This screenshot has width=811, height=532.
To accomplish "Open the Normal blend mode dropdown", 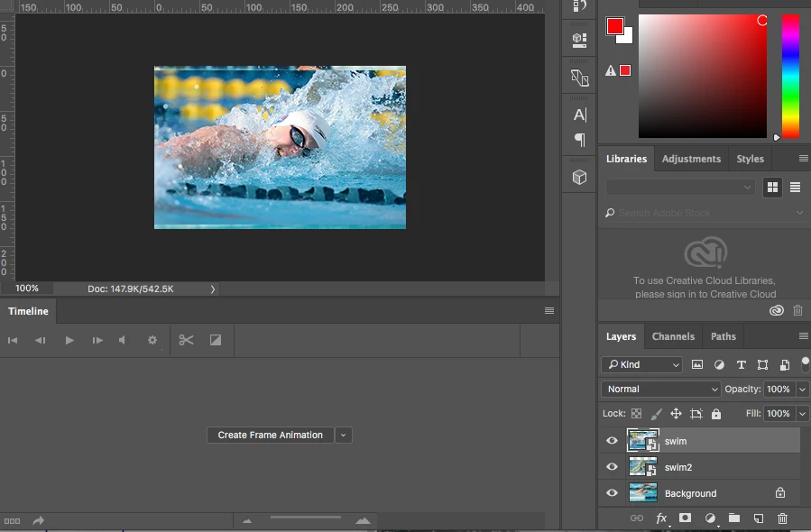I will tap(660, 389).
